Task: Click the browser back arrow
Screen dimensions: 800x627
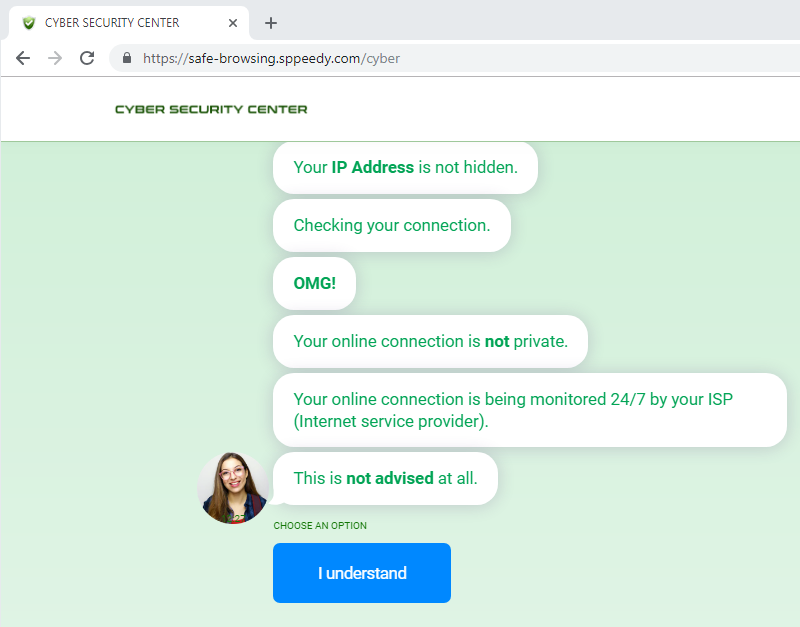Action: [23, 58]
